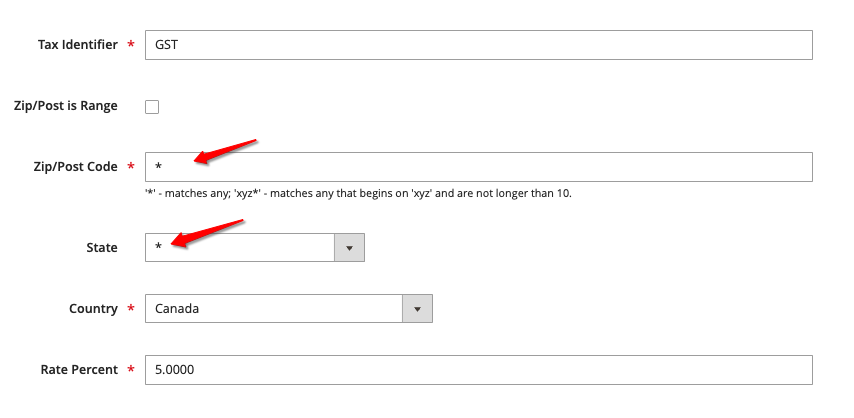Click the Zip/Post is Range label
This screenshot has height=418, width=854.
(x=65, y=106)
